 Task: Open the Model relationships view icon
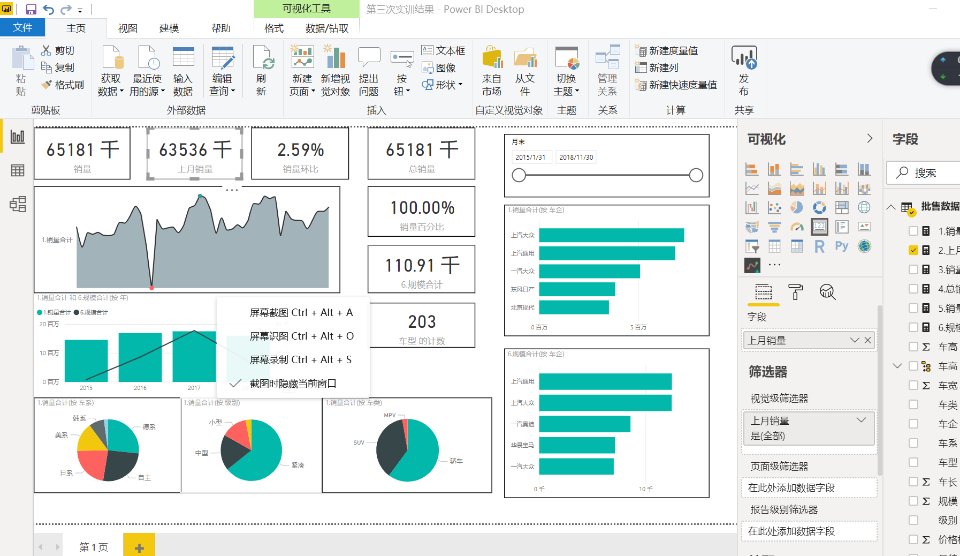[x=17, y=204]
